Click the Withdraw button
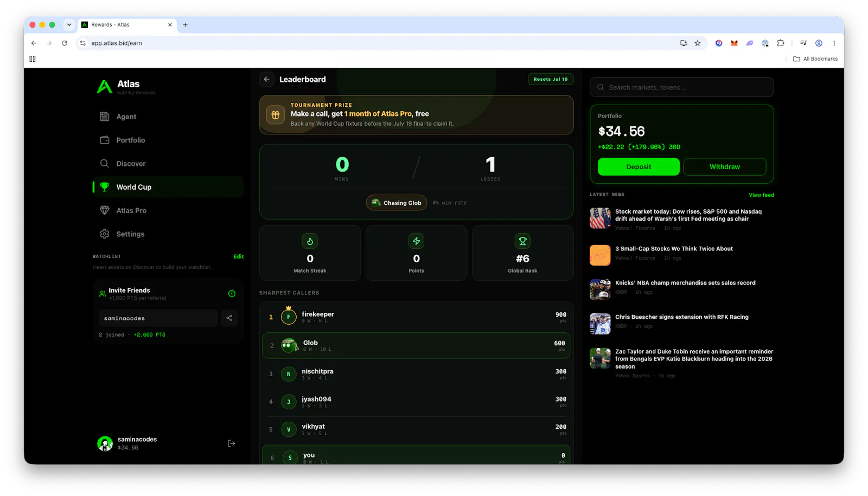The height and width of the screenshot is (496, 868). (x=725, y=167)
